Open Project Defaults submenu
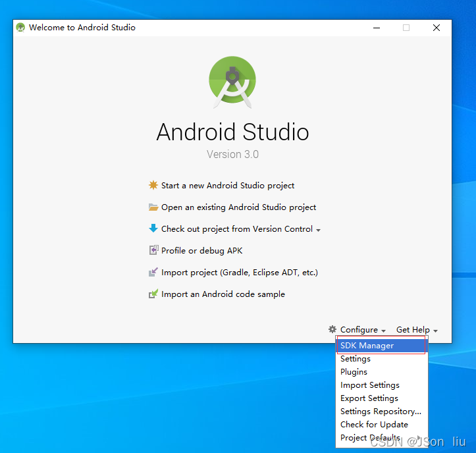476x453 pixels. 382,437
